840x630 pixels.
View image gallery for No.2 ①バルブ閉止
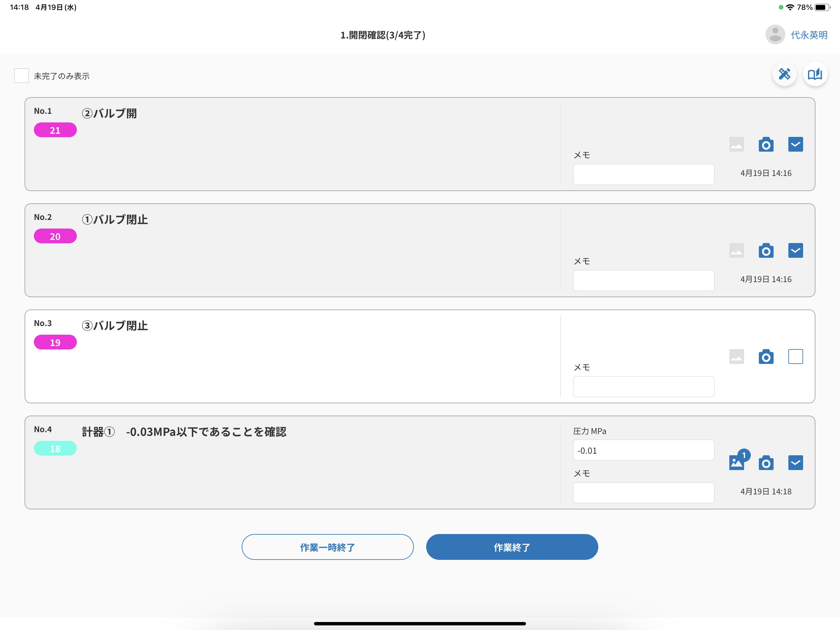click(x=736, y=250)
